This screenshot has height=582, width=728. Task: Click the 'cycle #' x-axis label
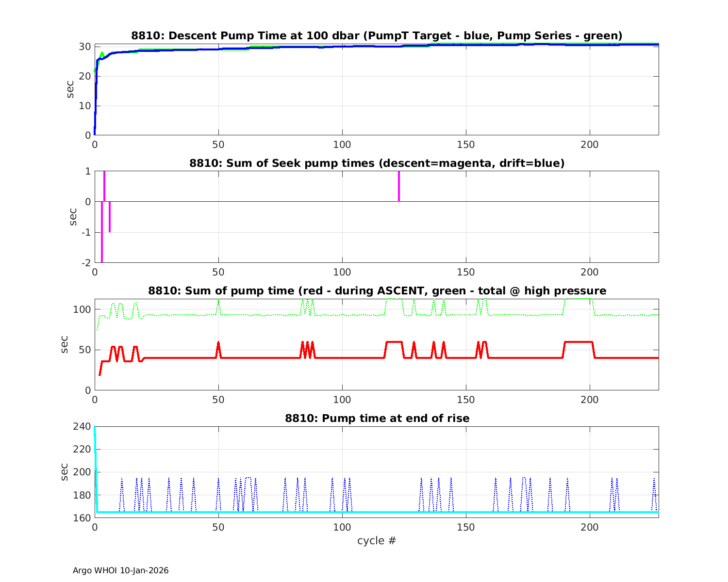[377, 541]
